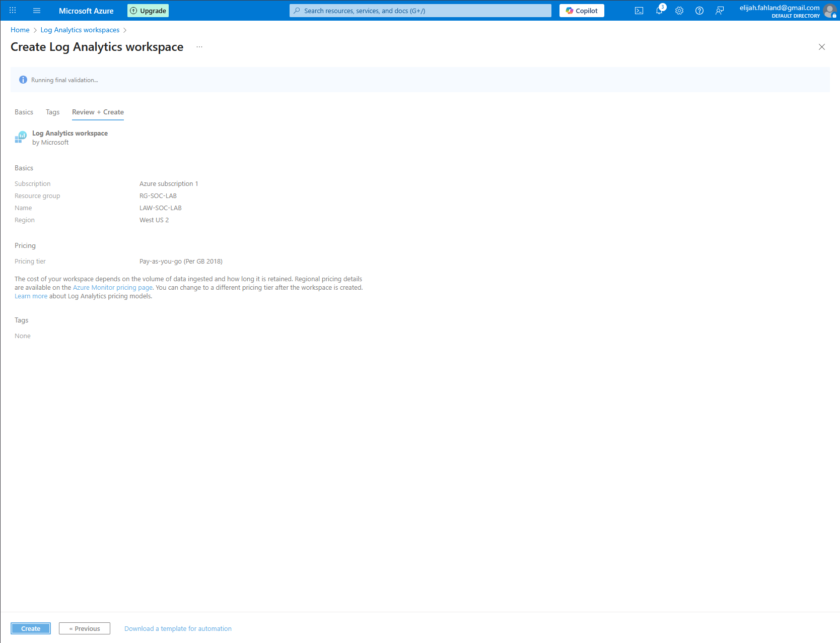Download a template for automation

tap(178, 628)
